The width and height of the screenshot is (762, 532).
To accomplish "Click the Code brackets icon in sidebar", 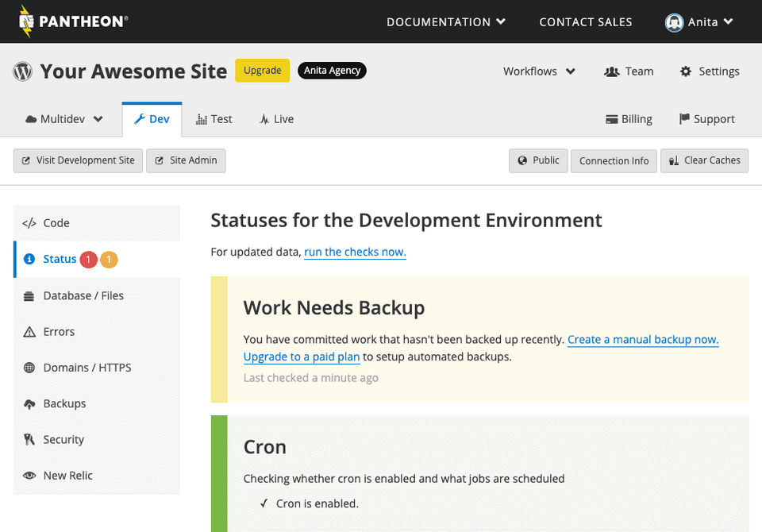I will point(29,223).
